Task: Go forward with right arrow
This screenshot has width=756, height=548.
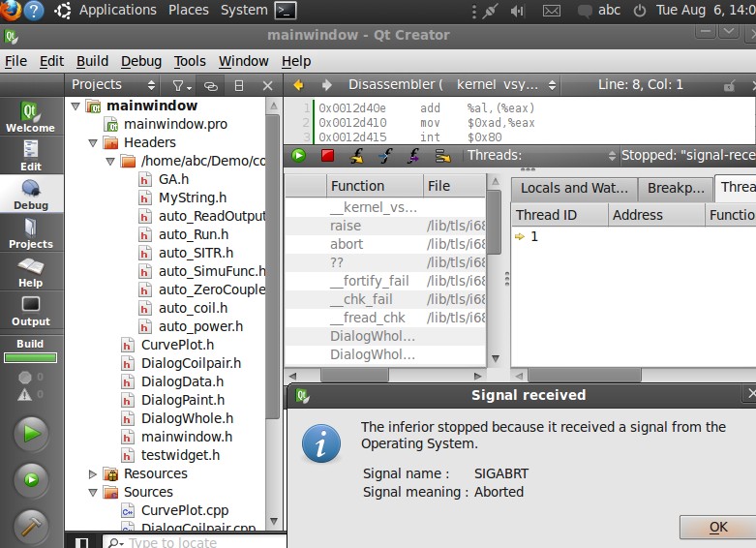Action: [327, 85]
